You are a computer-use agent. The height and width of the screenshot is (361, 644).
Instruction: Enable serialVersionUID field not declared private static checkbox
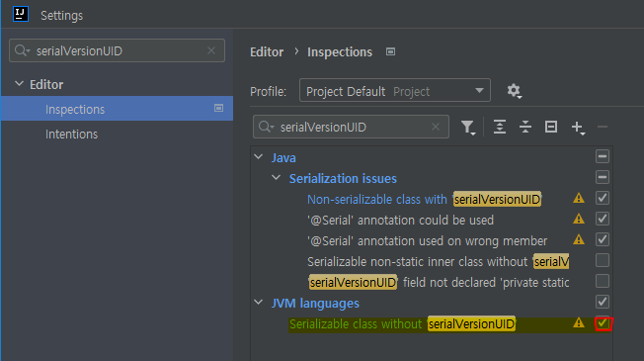click(603, 281)
